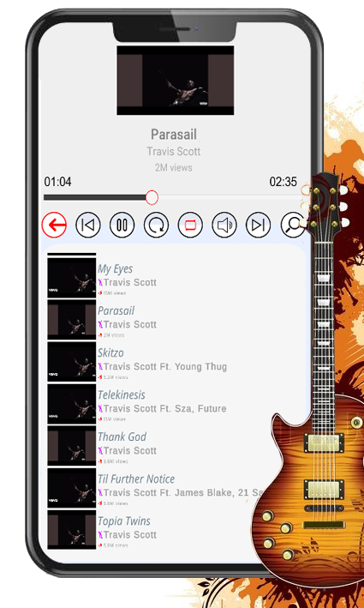Skip to the previous track

click(88, 225)
